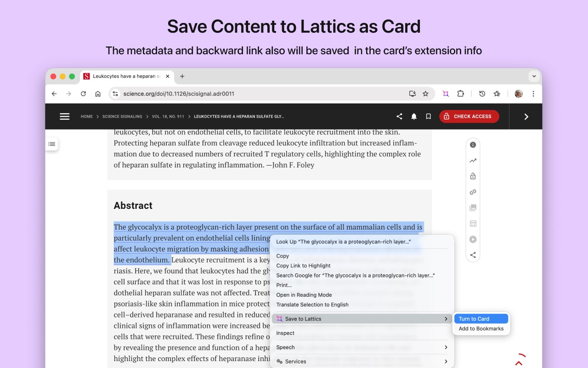Click the bookmark icon in Science header
Viewport: 588px width, 368px height.
[x=428, y=116]
